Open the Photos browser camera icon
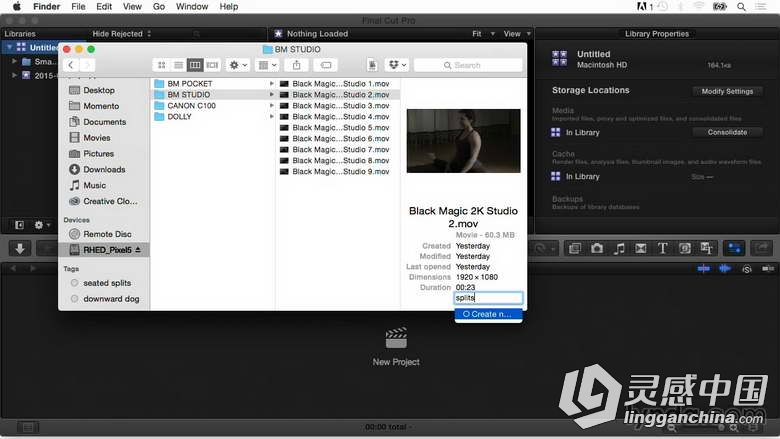Viewport: 780px width, 439px height. point(596,248)
